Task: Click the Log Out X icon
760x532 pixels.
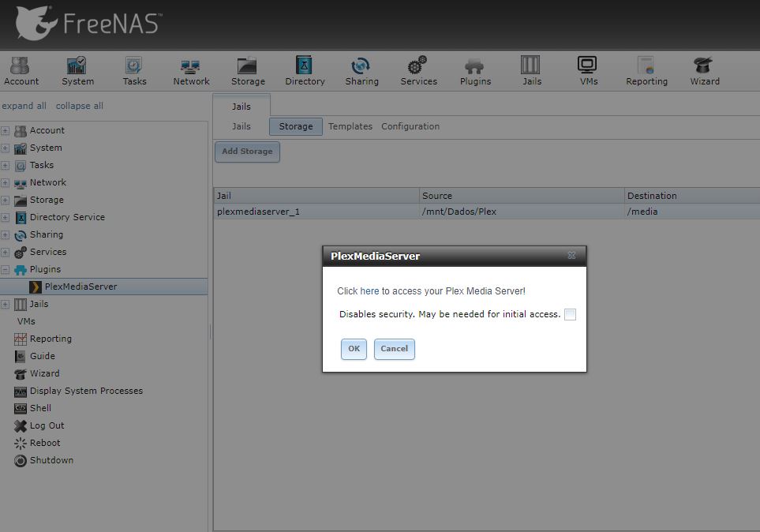Action: (x=21, y=425)
